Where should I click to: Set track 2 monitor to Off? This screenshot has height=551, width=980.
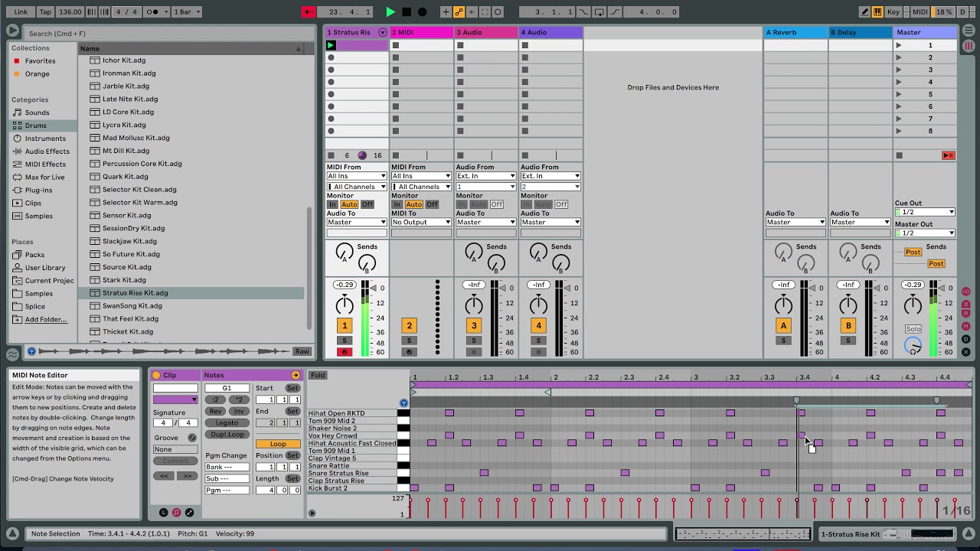[432, 204]
